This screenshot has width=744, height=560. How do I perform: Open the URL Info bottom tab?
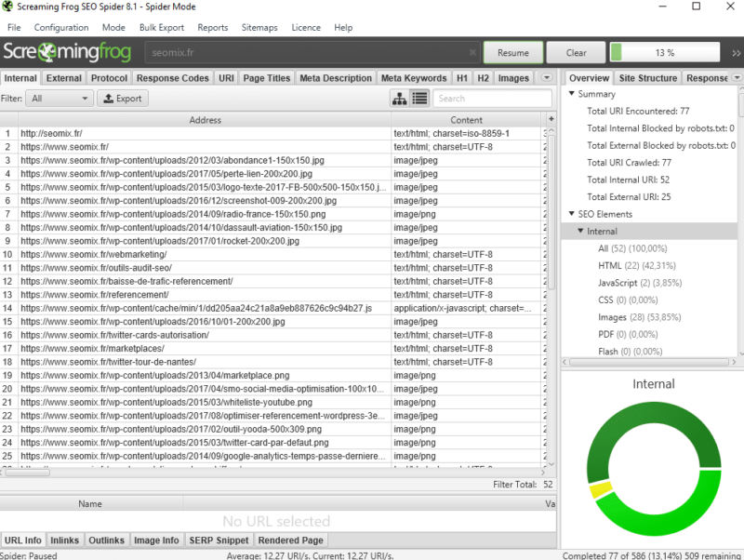click(22, 540)
